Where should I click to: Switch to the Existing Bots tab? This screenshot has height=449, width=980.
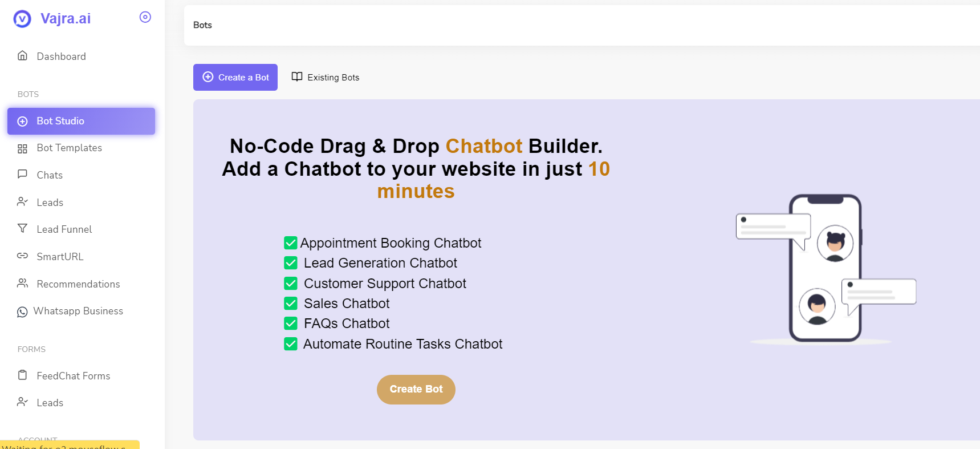[x=326, y=78]
